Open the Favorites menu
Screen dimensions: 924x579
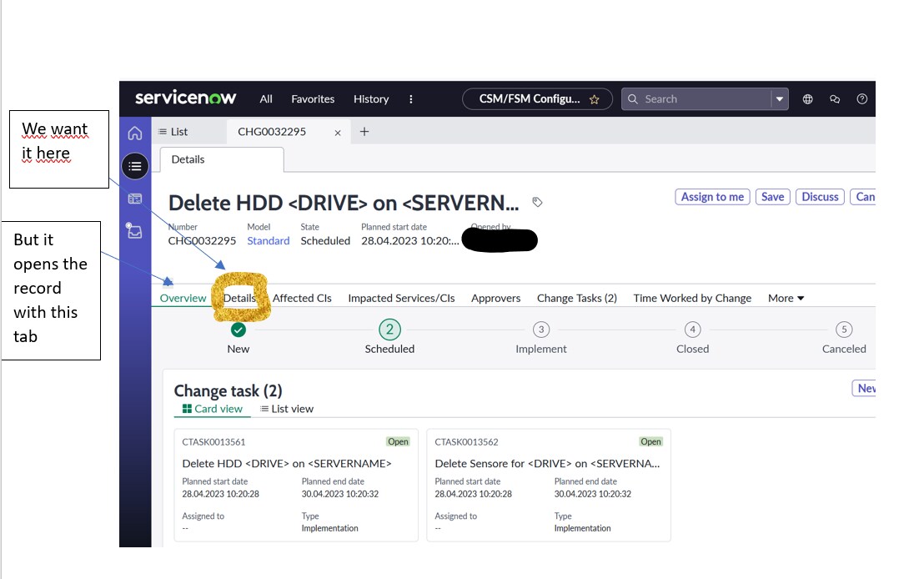pyautogui.click(x=313, y=98)
